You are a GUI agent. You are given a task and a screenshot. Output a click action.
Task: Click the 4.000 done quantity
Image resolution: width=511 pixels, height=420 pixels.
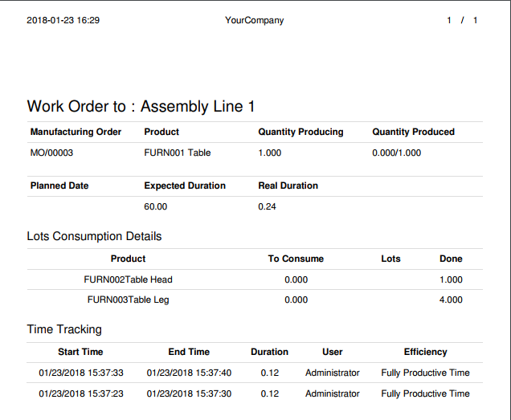451,300
